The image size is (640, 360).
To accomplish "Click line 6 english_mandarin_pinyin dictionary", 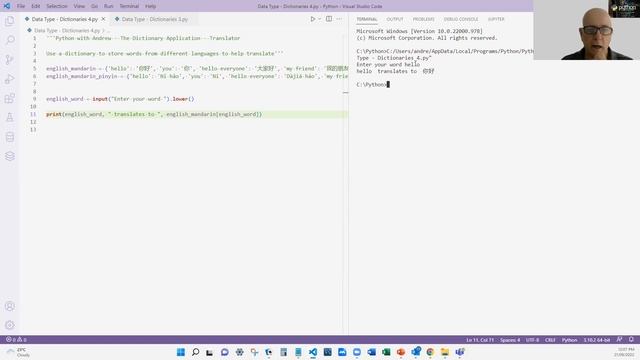I will pyautogui.click(x=197, y=76).
